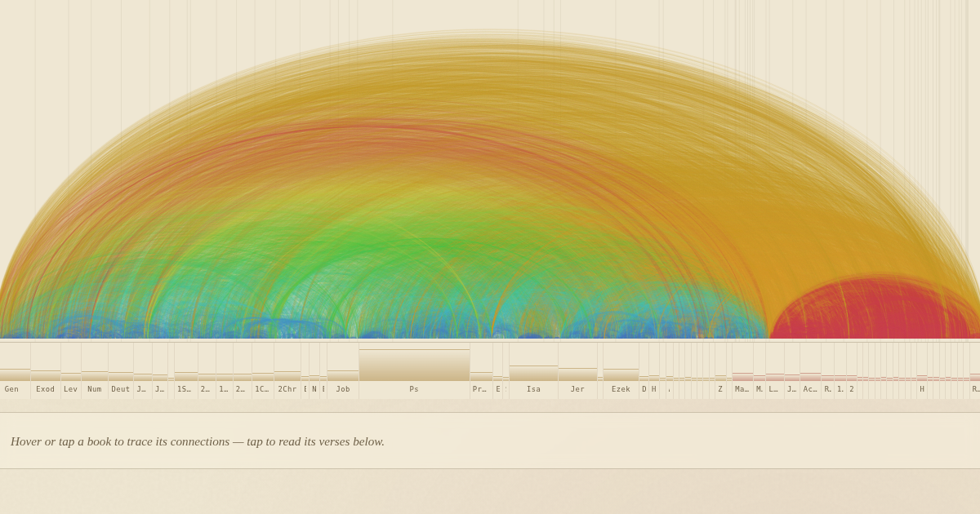Select the M. (Mark) book segment

(x=759, y=370)
